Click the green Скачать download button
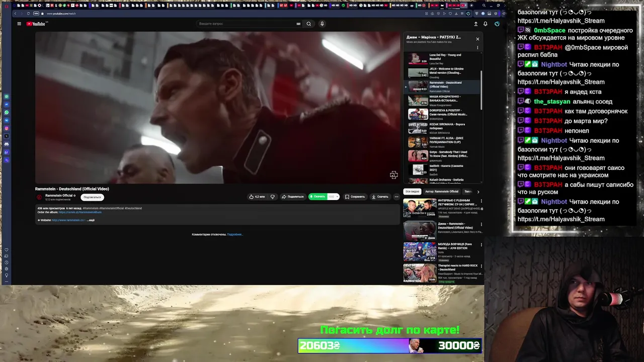This screenshot has height=362, width=644. (317, 197)
